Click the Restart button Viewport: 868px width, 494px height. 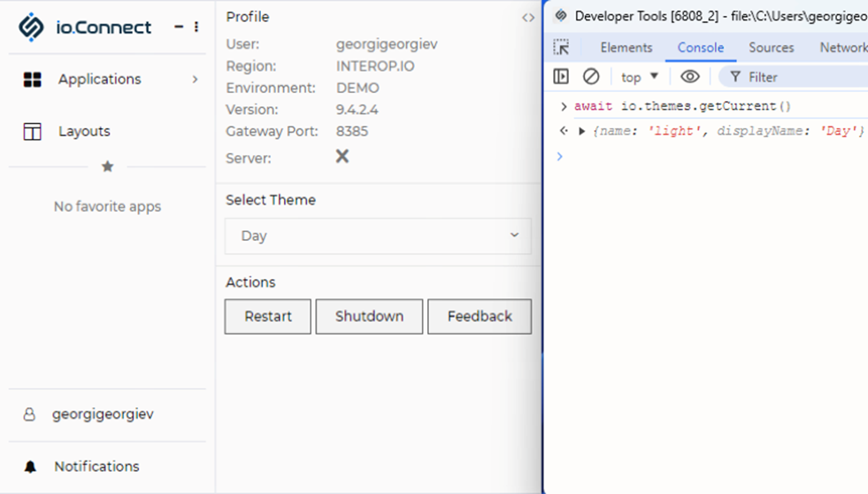268,316
